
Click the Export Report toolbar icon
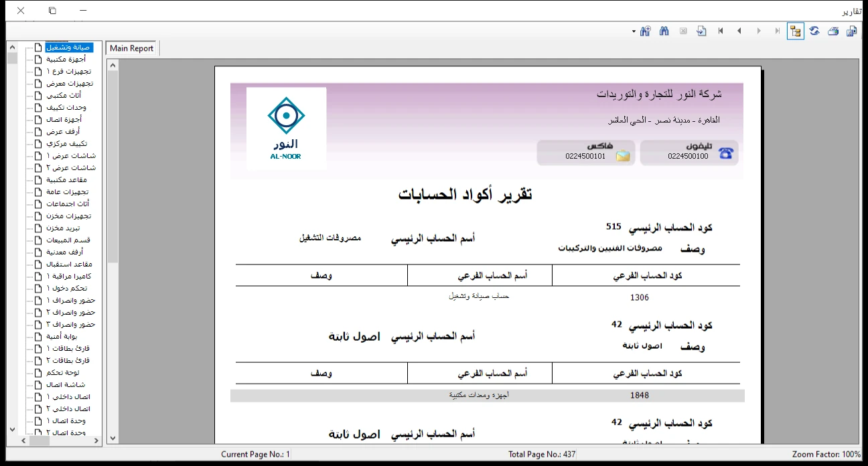tap(852, 31)
